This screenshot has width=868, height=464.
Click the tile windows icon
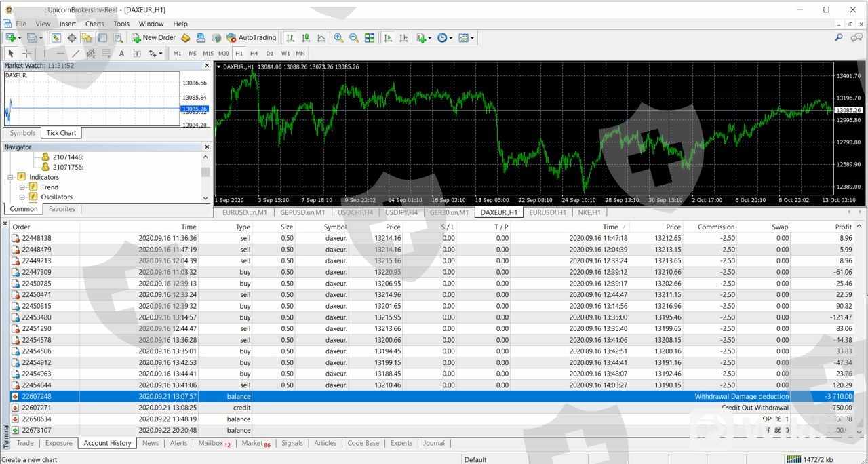(370, 38)
